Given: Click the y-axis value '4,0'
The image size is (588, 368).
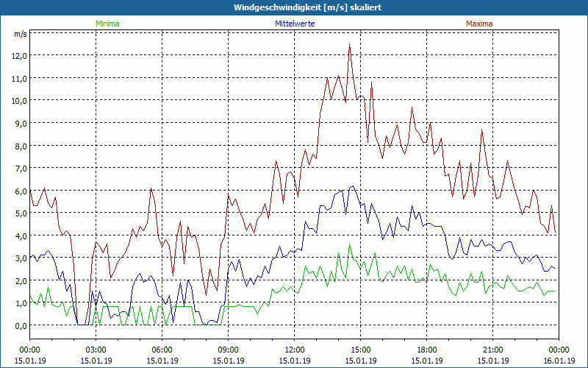Looking at the screenshot, I should tap(21, 236).
